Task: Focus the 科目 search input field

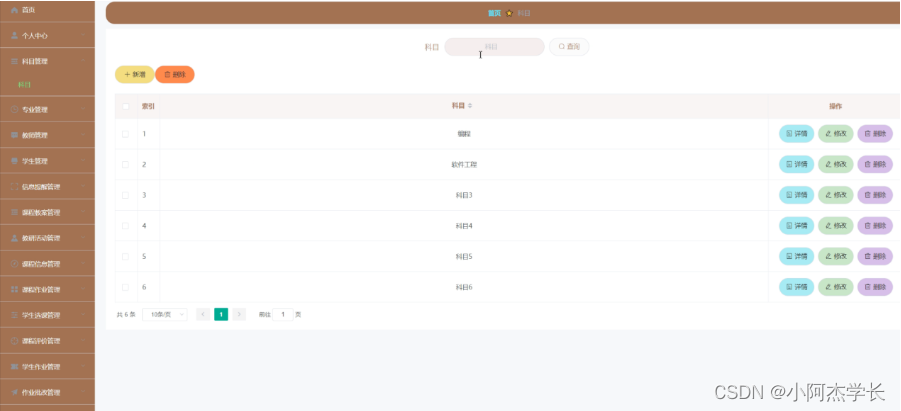Action: coord(494,47)
